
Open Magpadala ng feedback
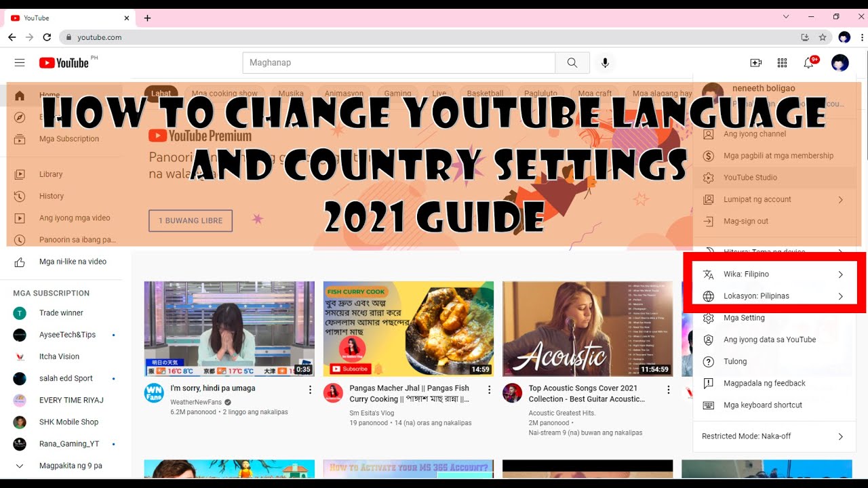click(773, 383)
